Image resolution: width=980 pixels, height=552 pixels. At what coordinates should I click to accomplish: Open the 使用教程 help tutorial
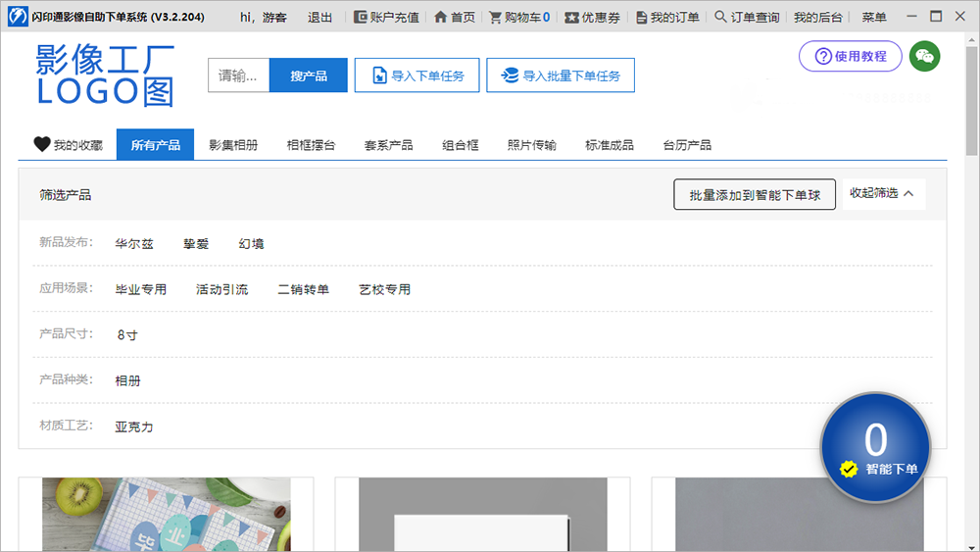(x=850, y=57)
